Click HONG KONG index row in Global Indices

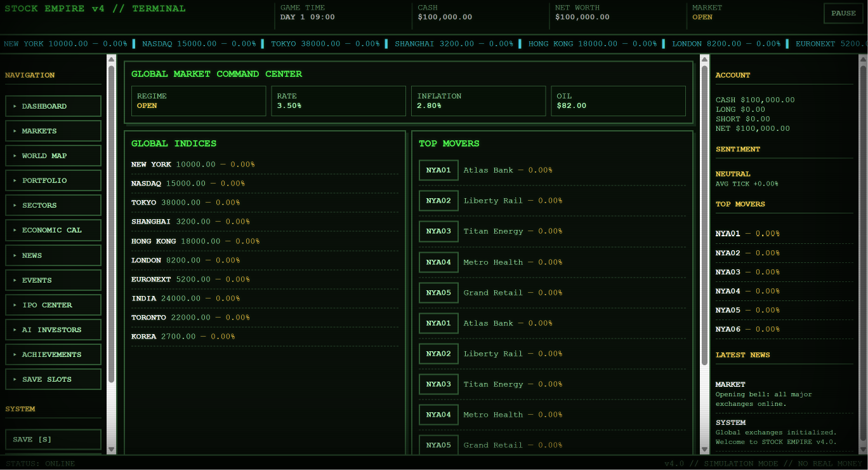pyautogui.click(x=265, y=241)
